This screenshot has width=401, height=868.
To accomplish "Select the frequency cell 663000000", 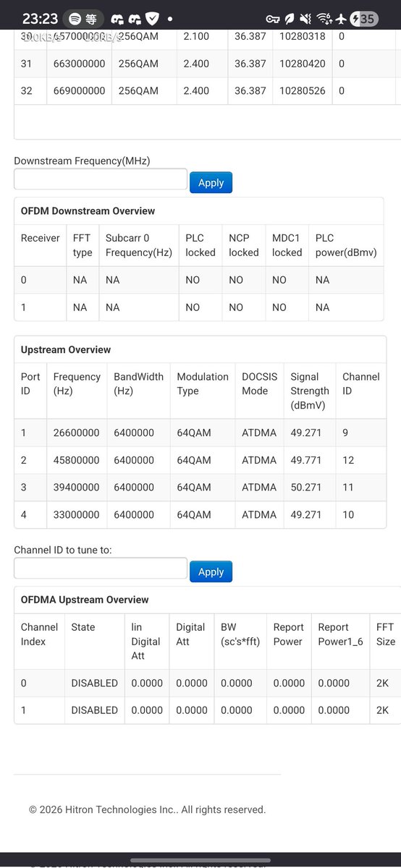I will [x=79, y=64].
